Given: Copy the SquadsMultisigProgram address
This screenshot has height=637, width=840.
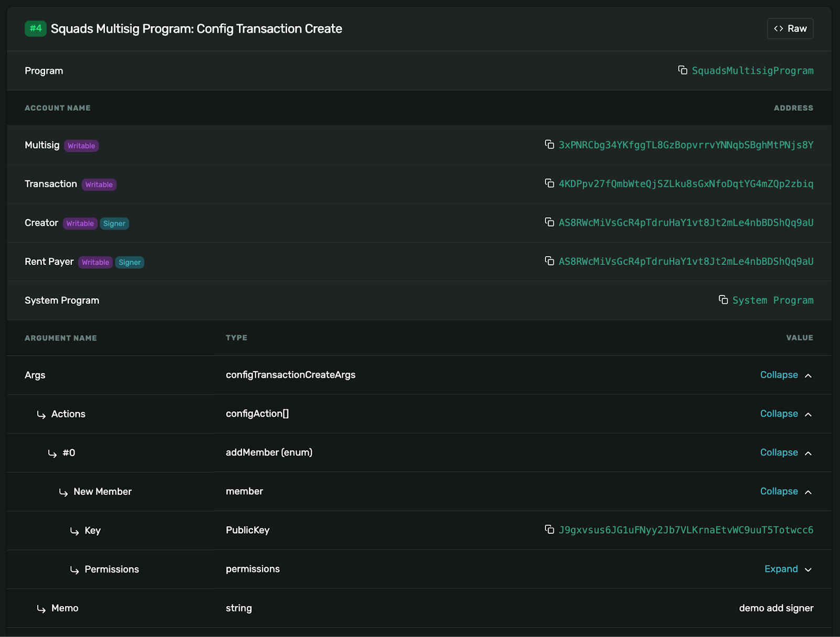Looking at the screenshot, I should point(682,70).
